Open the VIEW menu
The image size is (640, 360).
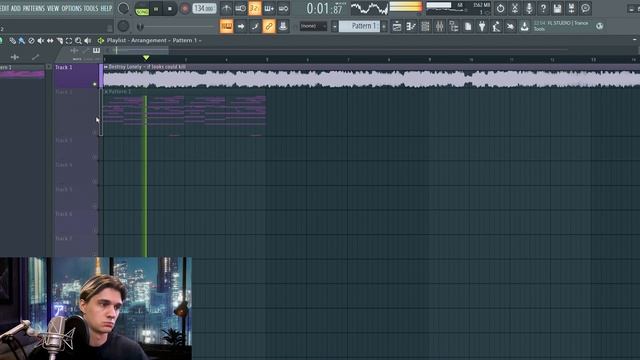pos(53,8)
